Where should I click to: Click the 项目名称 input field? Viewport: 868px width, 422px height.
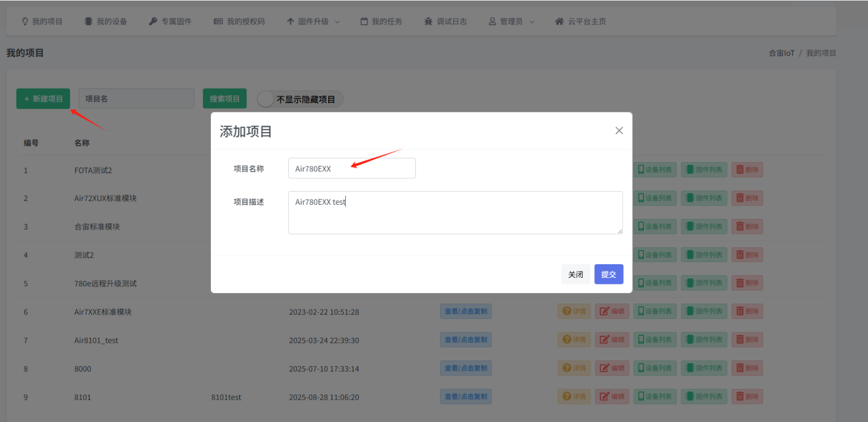pos(351,169)
